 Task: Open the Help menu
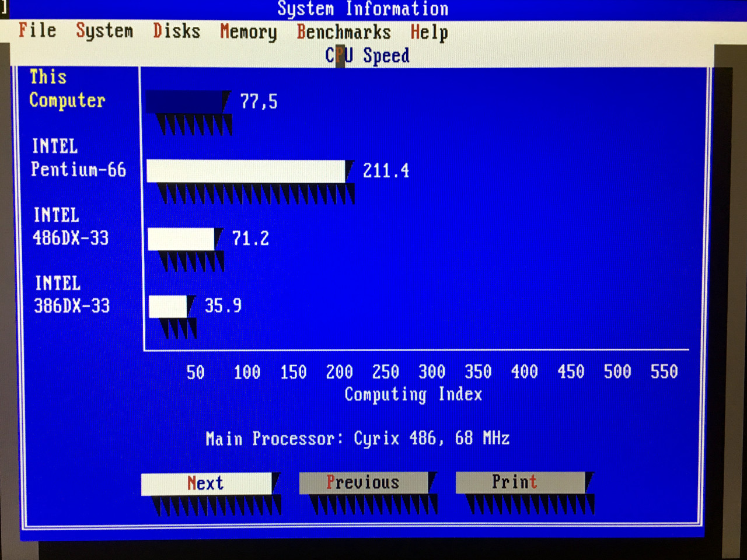pyautogui.click(x=429, y=32)
